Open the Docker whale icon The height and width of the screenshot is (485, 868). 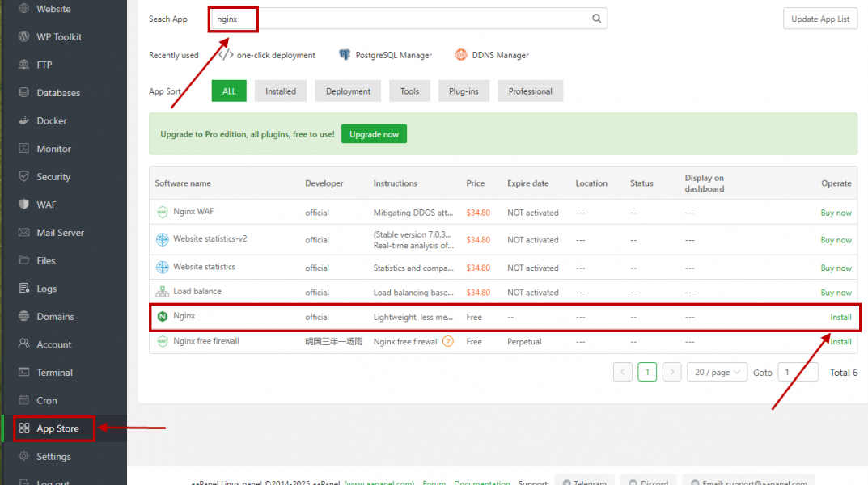tap(23, 120)
